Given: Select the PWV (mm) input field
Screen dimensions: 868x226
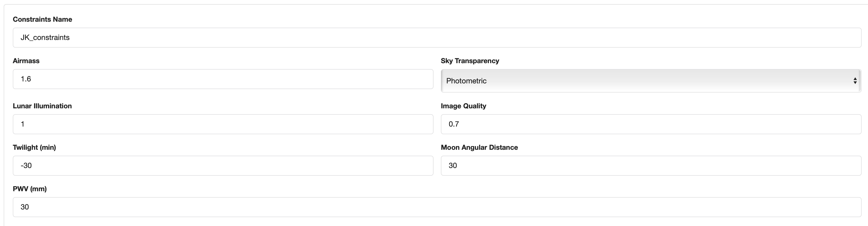Looking at the screenshot, I should pyautogui.click(x=437, y=207).
